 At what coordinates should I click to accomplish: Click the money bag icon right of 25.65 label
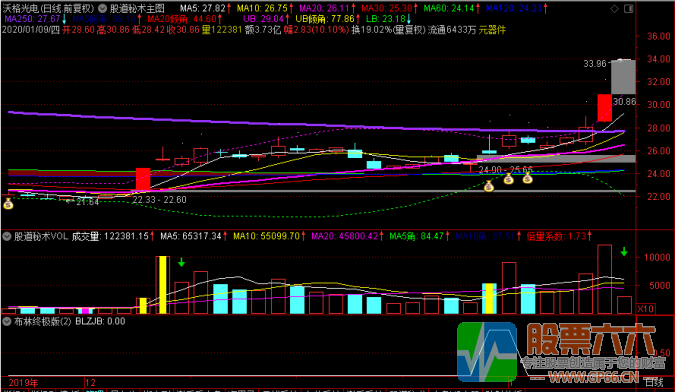(x=527, y=178)
